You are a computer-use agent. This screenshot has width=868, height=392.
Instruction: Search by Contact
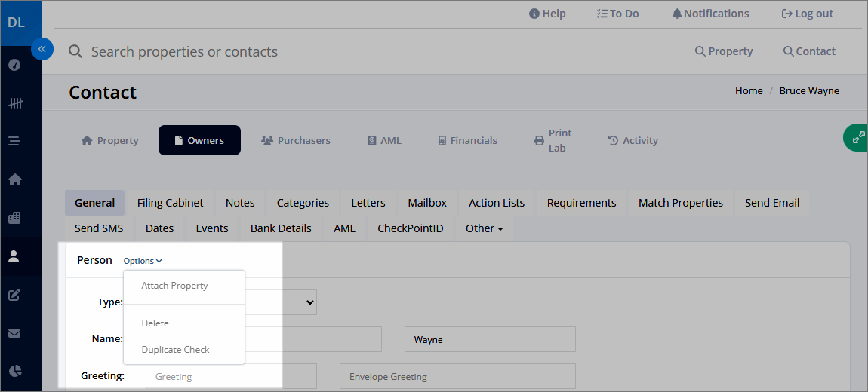pos(809,51)
